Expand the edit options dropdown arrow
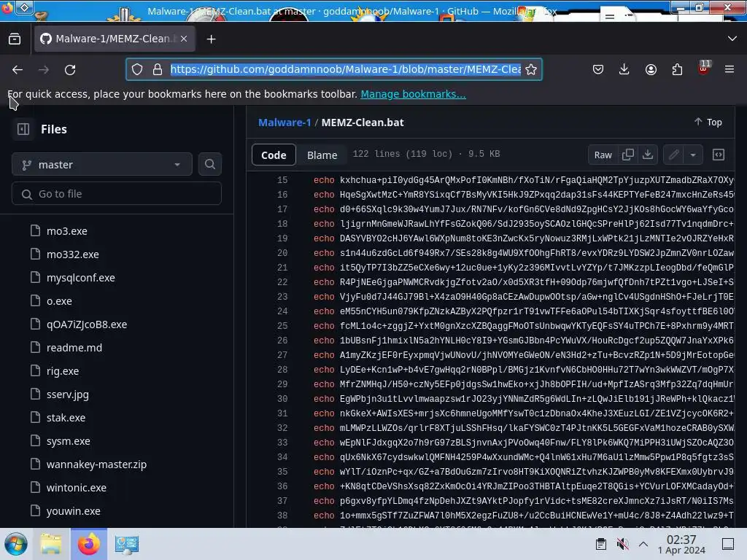This screenshot has height=560, width=747. point(693,155)
